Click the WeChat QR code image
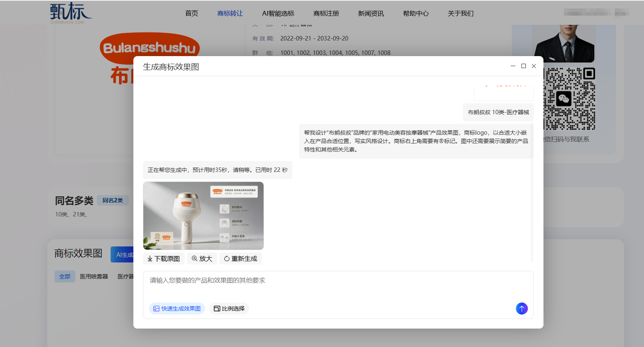 pyautogui.click(x=569, y=99)
